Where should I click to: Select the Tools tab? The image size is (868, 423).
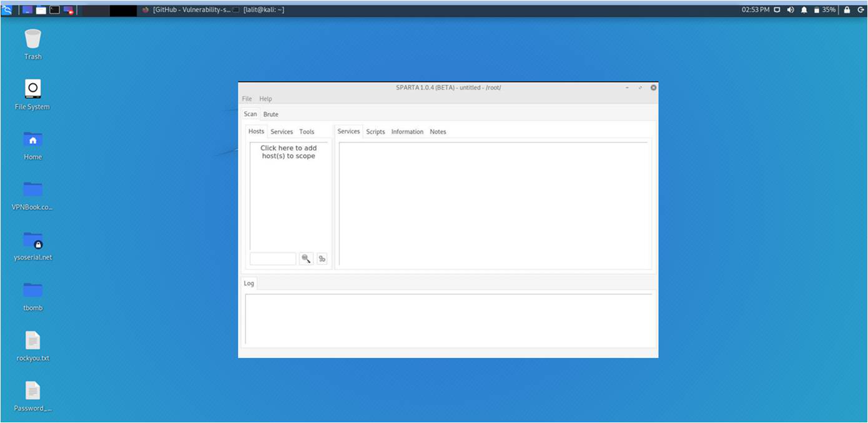click(x=307, y=132)
